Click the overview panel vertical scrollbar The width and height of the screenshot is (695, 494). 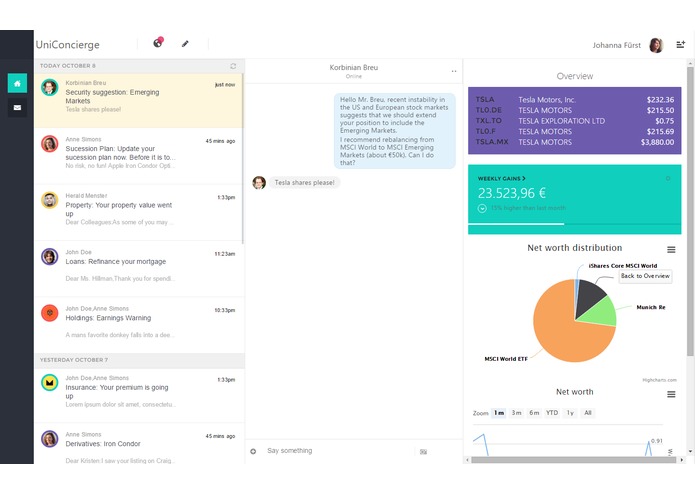690,211
